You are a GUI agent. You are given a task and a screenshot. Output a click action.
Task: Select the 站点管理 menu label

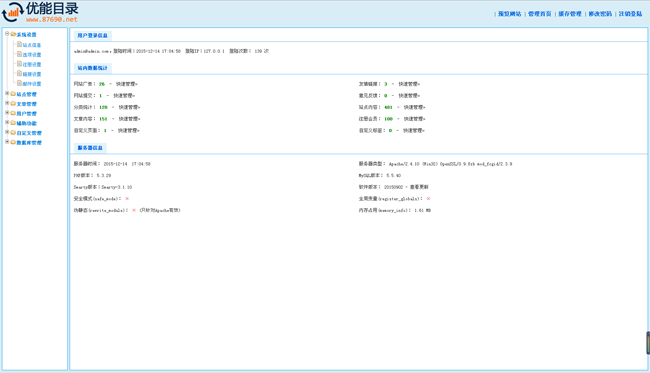(27, 94)
